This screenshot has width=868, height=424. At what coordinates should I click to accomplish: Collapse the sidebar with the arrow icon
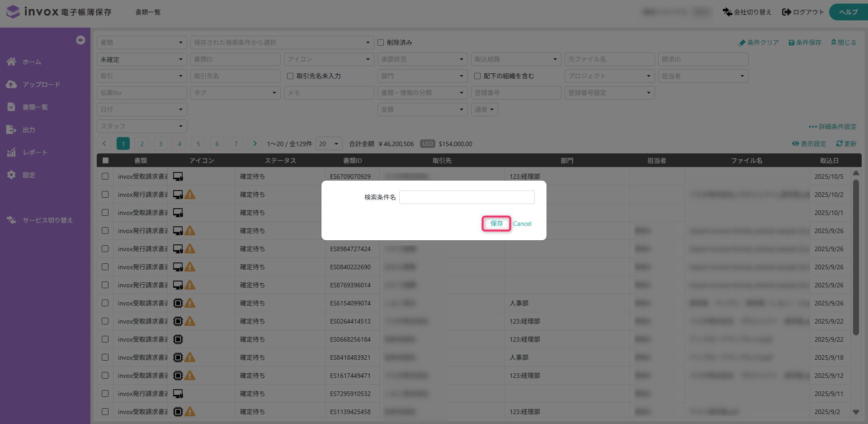80,40
